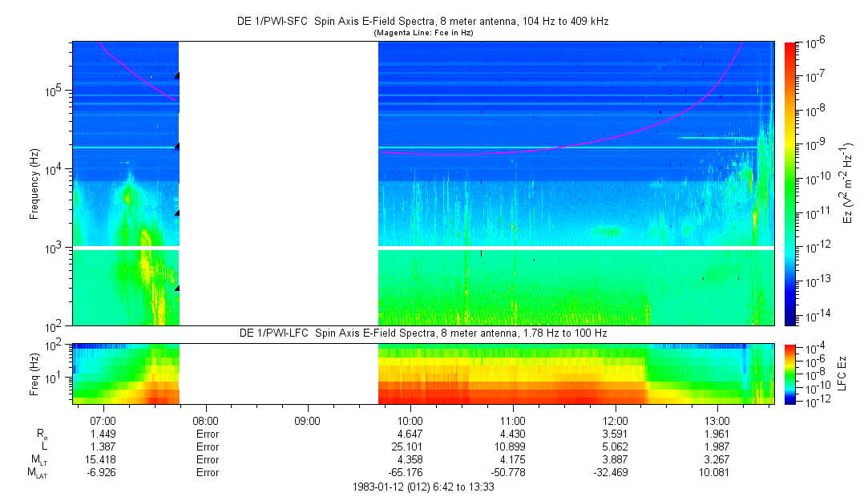Viewport: 868px width, 497px height.
Task: Select the 07:00 time axis label
Action: (x=103, y=421)
